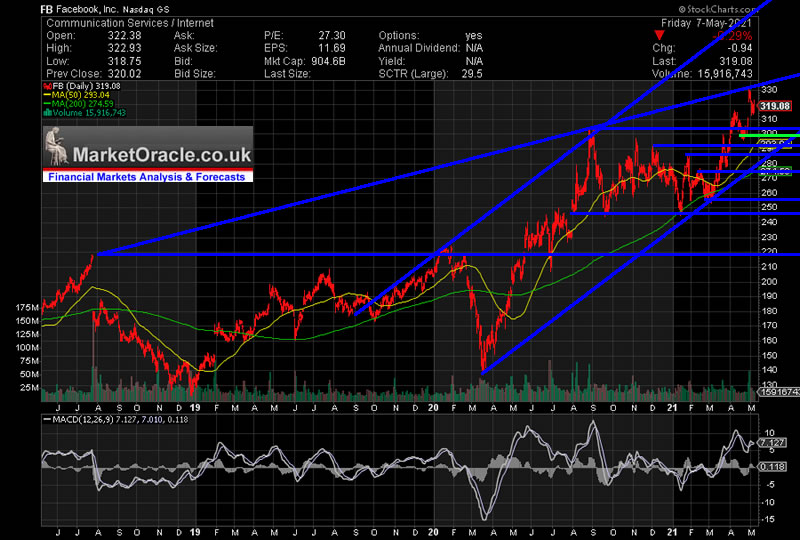Click the red 319.08 last-price axis tag
800x540 pixels.
pos(774,106)
